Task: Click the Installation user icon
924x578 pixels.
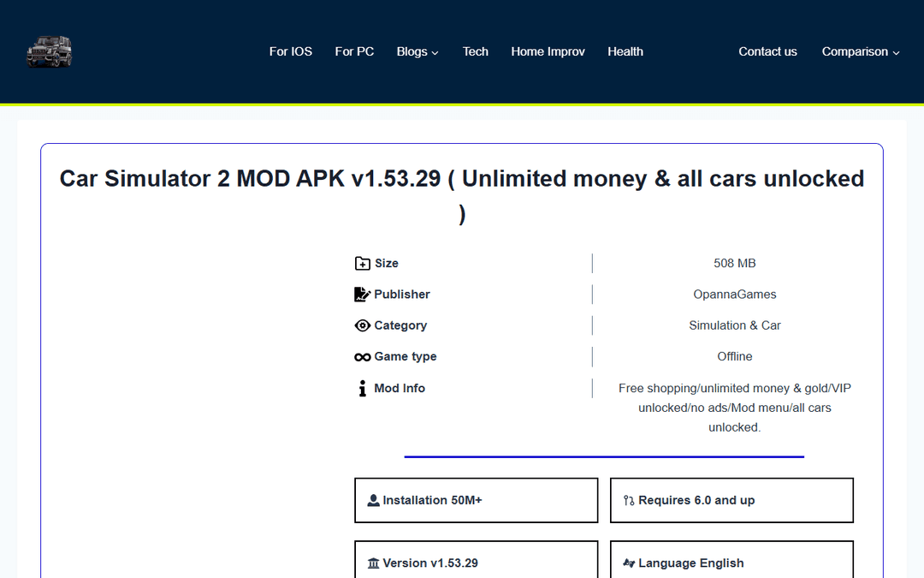Action: click(373, 500)
